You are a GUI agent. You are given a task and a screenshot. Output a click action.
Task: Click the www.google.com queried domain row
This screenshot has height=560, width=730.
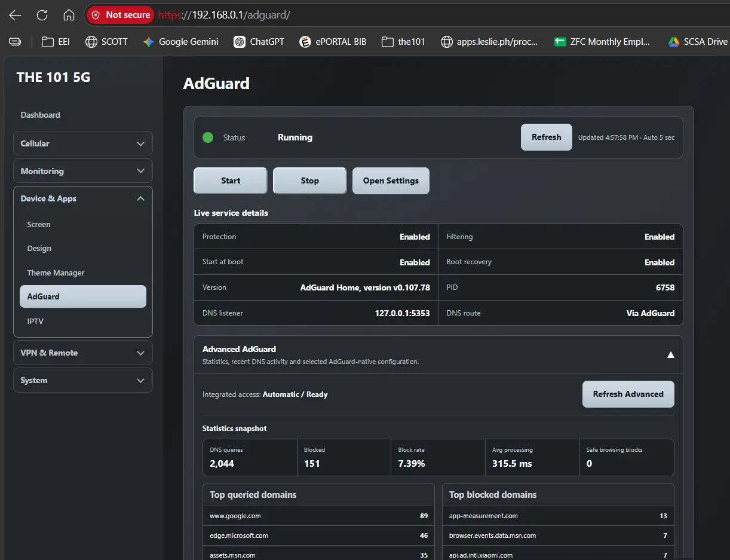(x=318, y=516)
